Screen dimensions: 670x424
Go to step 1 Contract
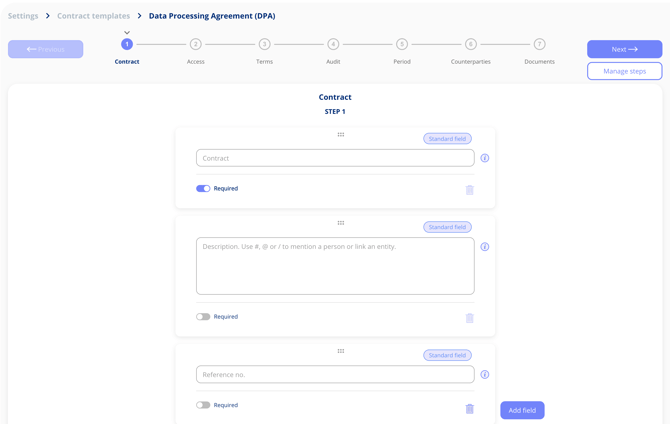127,44
